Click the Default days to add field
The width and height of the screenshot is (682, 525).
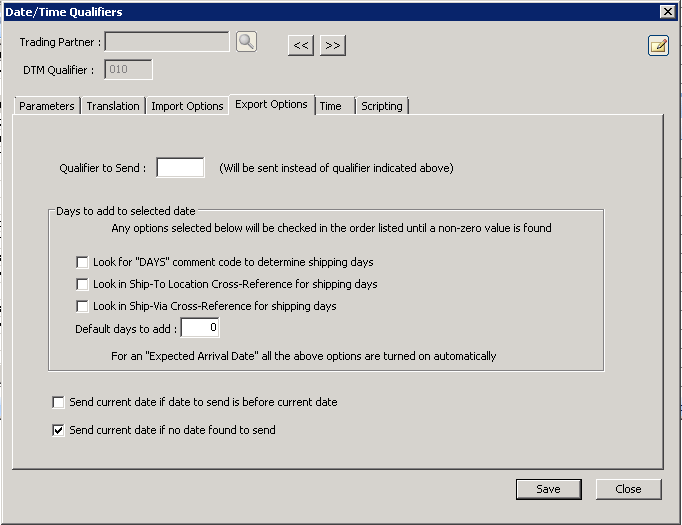200,328
